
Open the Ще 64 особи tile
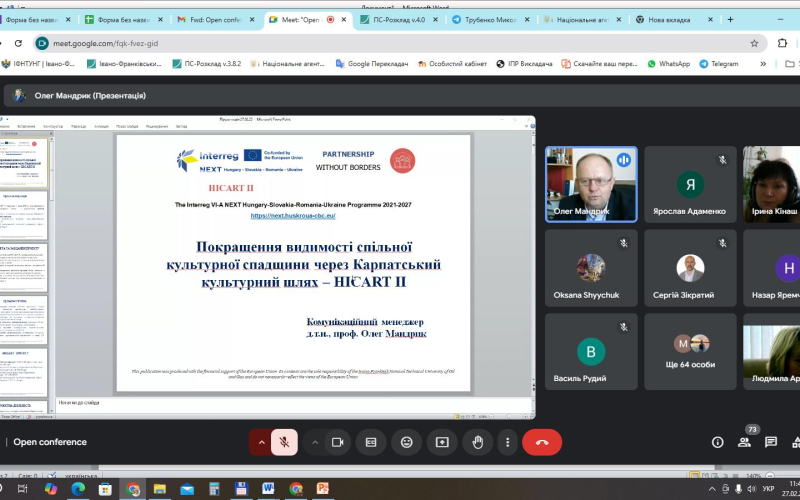[x=690, y=352]
